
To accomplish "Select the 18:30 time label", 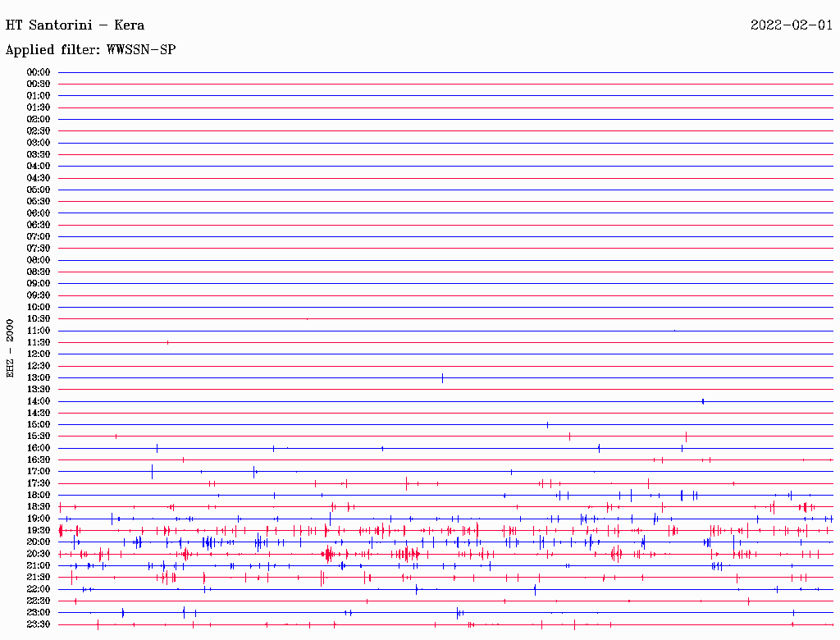I will point(39,506).
